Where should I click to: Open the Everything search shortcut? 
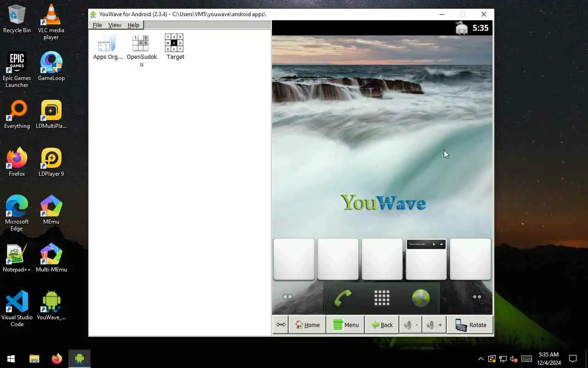point(17,114)
